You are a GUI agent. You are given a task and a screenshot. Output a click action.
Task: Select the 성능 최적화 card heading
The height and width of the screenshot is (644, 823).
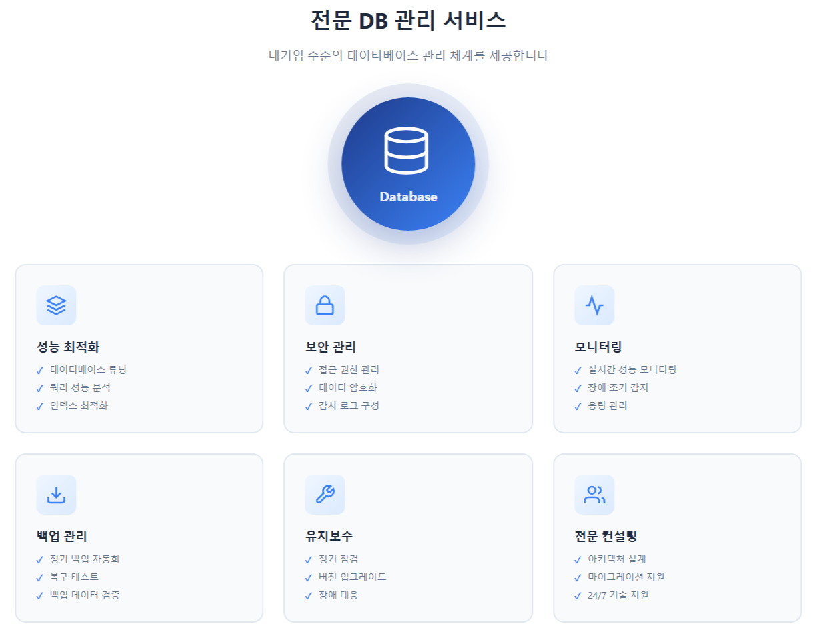(68, 347)
